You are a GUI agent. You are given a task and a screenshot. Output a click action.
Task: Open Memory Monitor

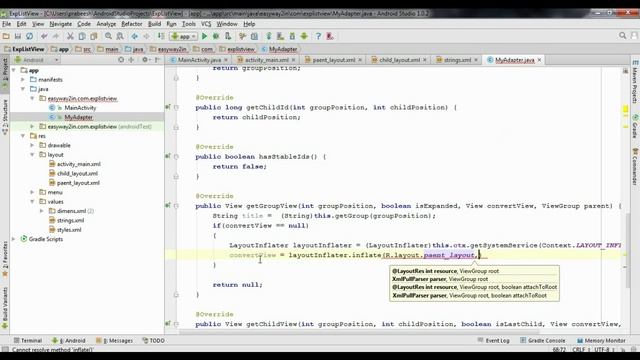tap(601, 340)
